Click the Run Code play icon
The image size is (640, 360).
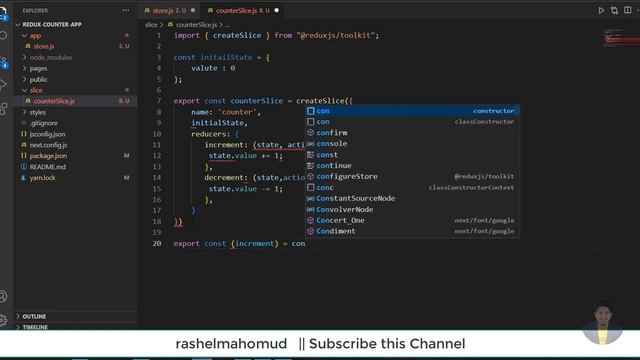click(601, 10)
